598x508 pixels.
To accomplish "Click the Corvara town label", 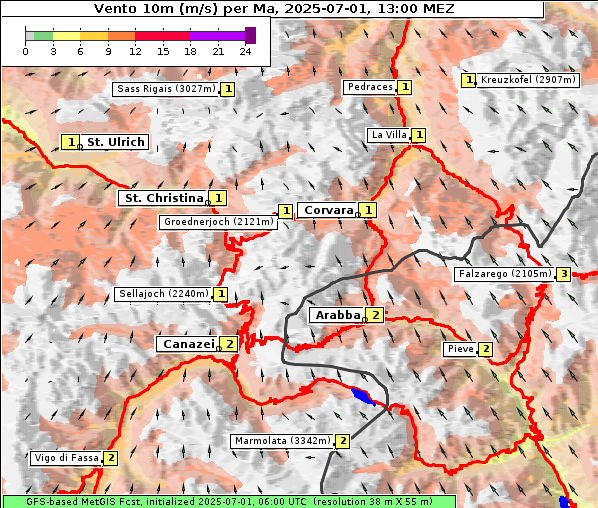I will pyautogui.click(x=328, y=210).
